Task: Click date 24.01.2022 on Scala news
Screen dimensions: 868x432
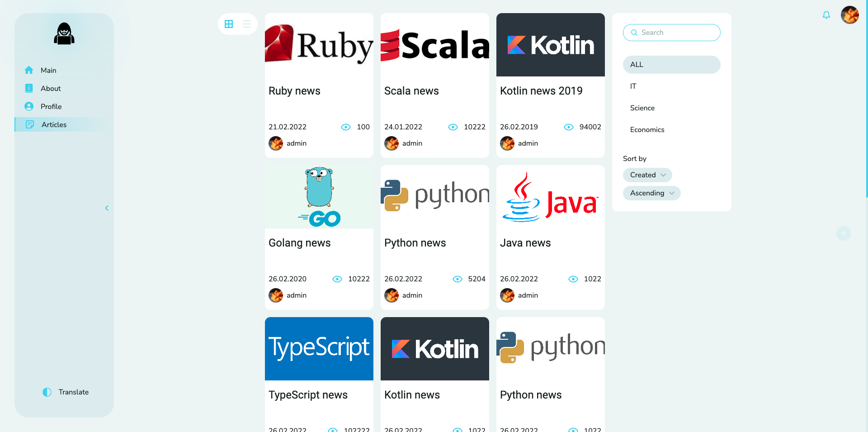Action: (403, 127)
